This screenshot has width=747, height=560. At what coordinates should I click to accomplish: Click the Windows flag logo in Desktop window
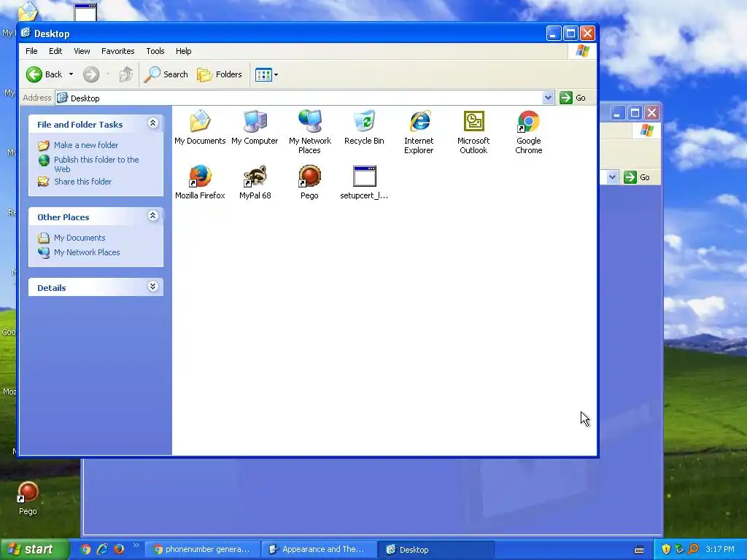pyautogui.click(x=582, y=51)
